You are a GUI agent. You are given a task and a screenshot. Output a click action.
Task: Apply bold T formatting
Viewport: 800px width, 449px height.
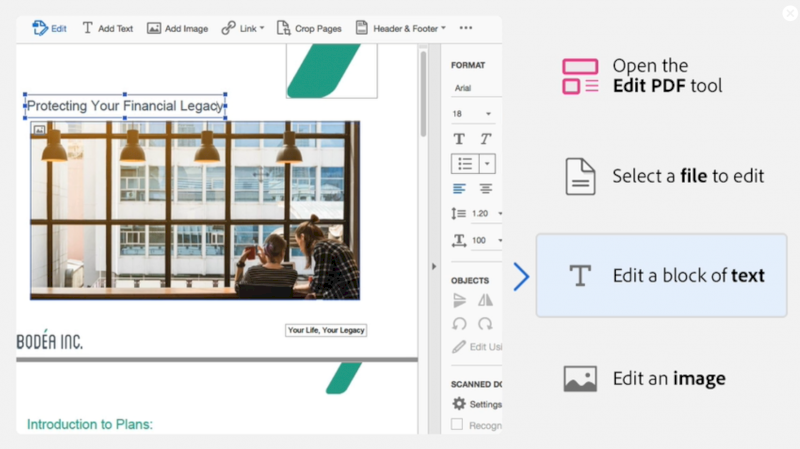point(459,139)
